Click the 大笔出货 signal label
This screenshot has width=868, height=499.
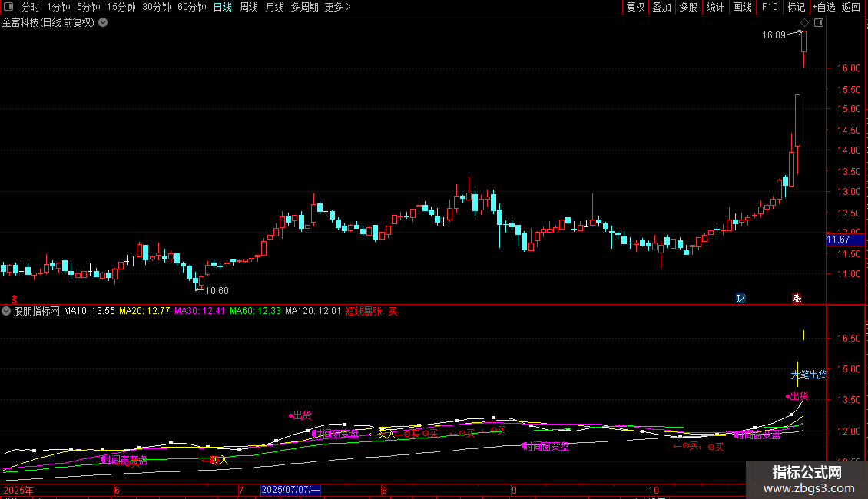click(x=808, y=375)
